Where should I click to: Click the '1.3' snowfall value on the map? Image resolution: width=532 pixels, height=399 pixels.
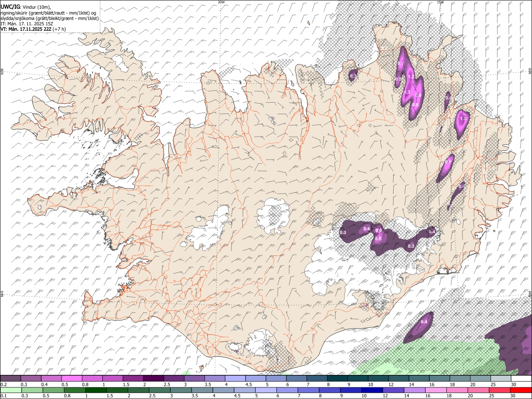[407, 92]
